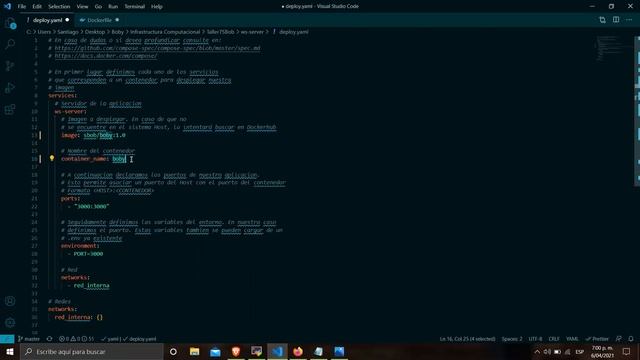Open the Windows action center icon
Screen dimensions: 640x360
click(627, 351)
